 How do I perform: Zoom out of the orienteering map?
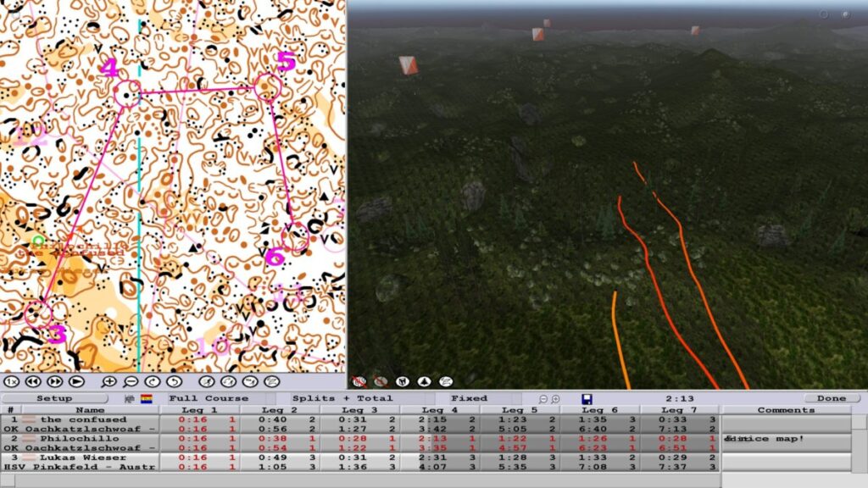pos(131,382)
